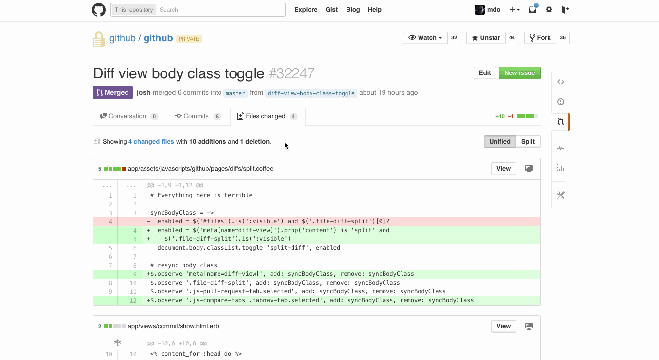Open the josh author link
The width and height of the screenshot is (659, 360).
pyautogui.click(x=143, y=93)
